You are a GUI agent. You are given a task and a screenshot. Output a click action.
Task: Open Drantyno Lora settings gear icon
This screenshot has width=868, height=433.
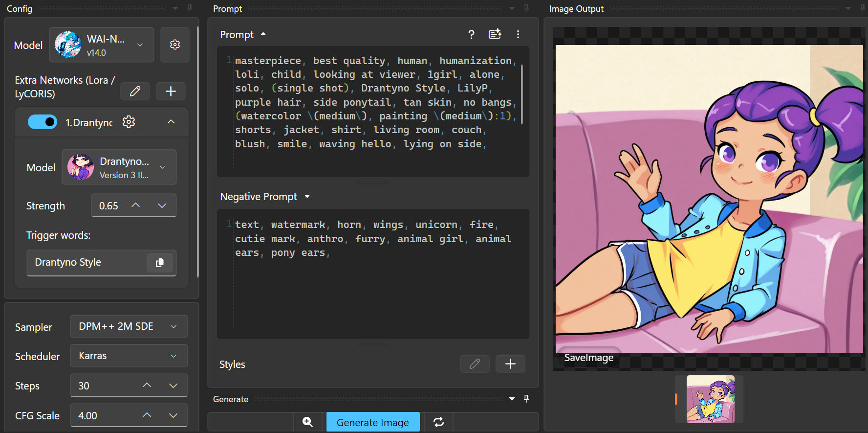(129, 122)
